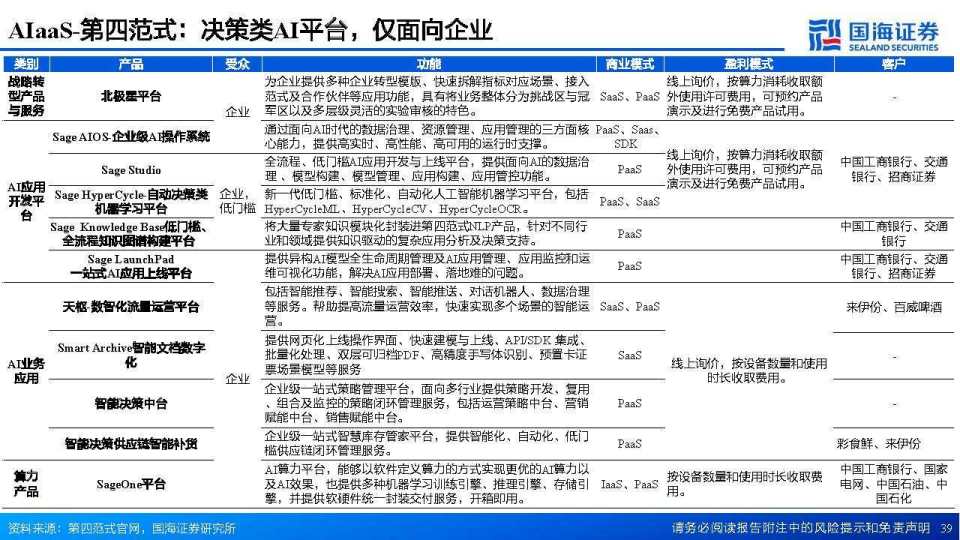The height and width of the screenshot is (540, 960).
Task: Select the 'AI应用开发平台' category cell
Action: point(26,201)
